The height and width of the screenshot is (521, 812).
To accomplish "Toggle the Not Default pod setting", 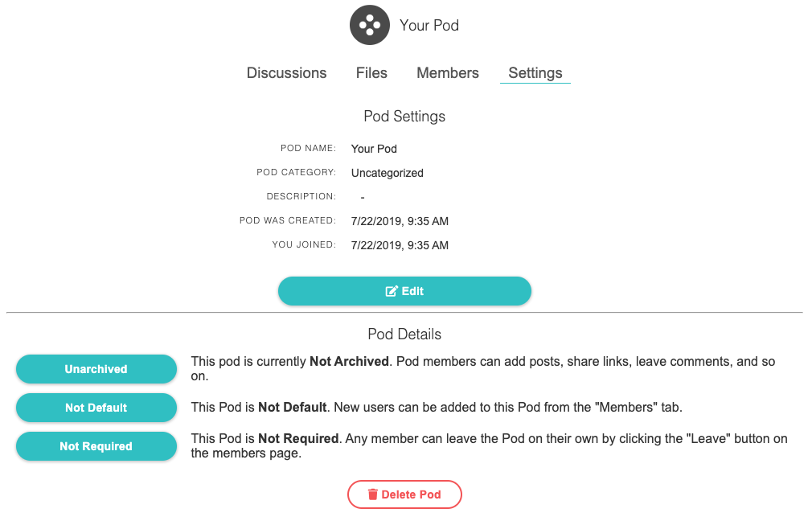I will click(x=96, y=408).
